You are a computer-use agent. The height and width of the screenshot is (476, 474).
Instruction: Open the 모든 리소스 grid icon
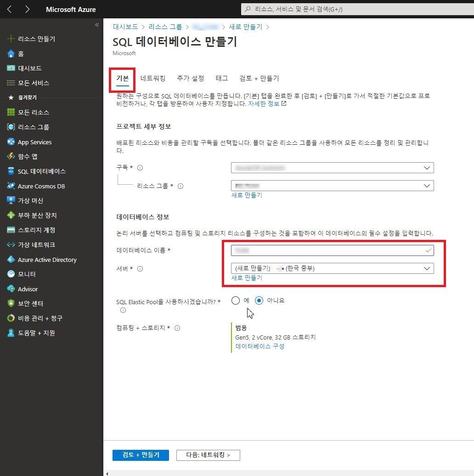11,112
